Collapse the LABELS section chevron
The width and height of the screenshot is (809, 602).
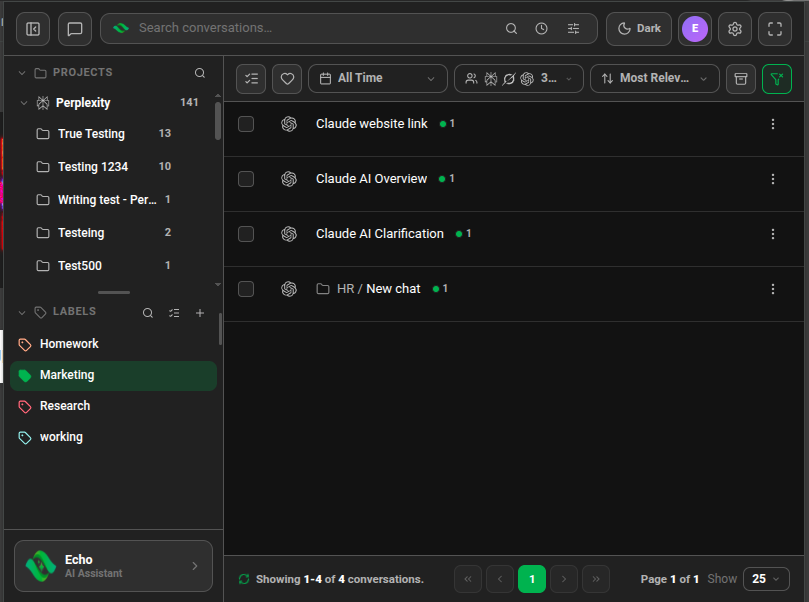(x=22, y=312)
